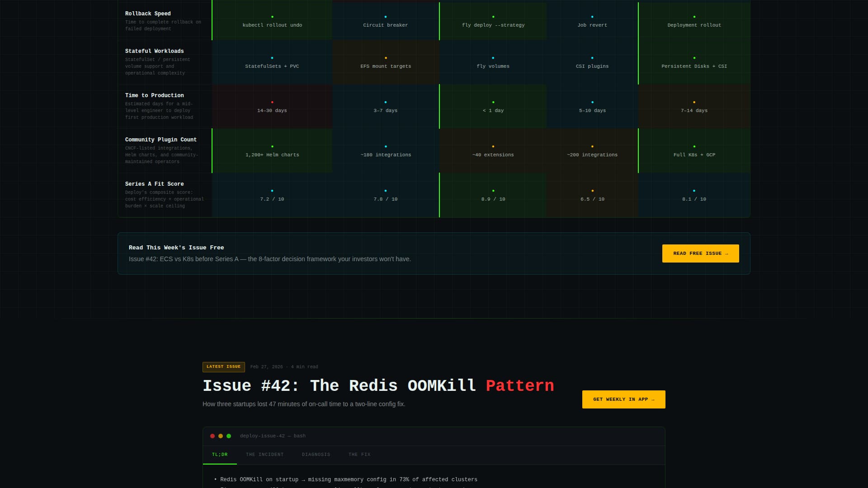Click the 'Feb 27, 2026' date text
868x488 pixels.
[266, 367]
